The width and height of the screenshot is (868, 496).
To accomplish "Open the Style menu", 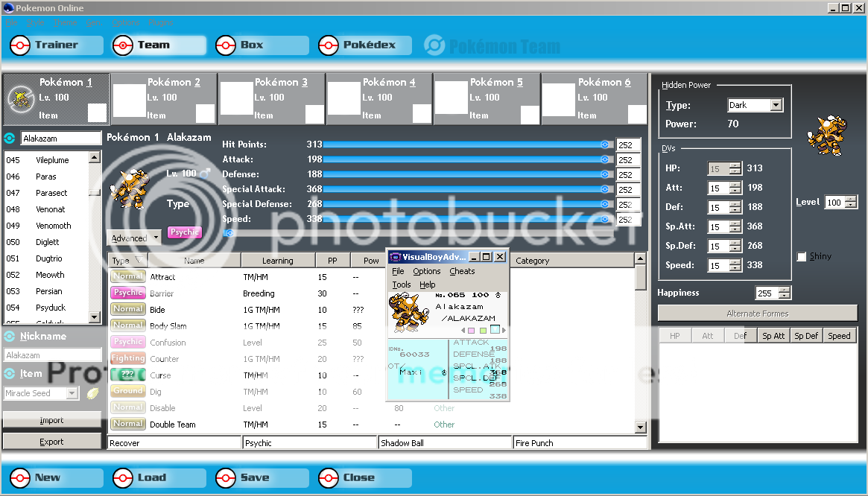I will [36, 22].
